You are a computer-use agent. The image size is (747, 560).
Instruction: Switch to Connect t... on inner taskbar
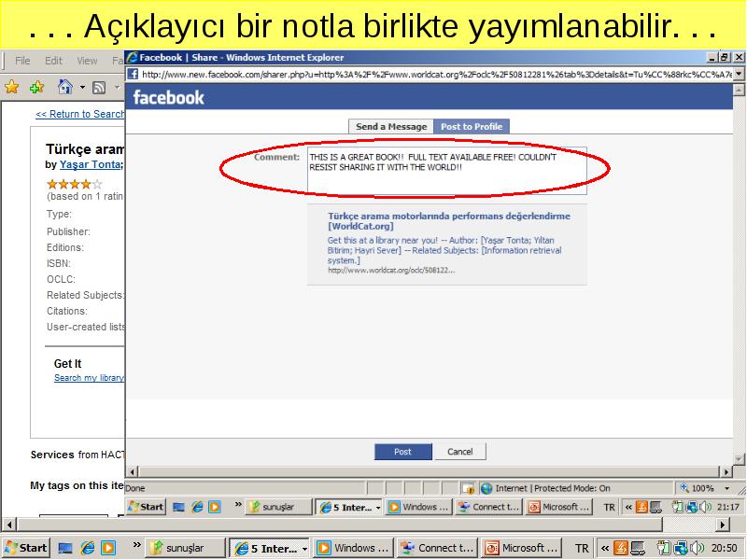(x=489, y=507)
